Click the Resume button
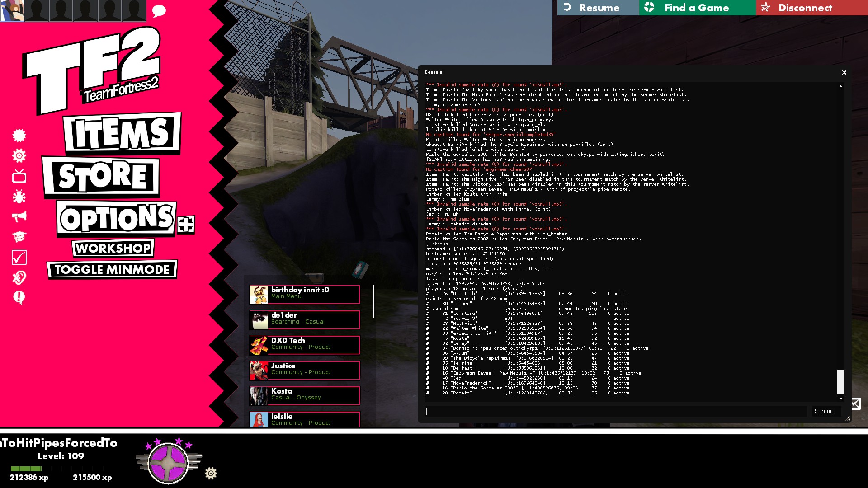Viewport: 868px width, 488px height. 598,8
